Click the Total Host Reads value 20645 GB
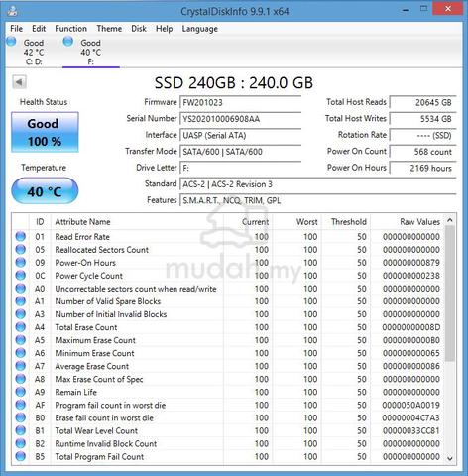 pyautogui.click(x=423, y=102)
